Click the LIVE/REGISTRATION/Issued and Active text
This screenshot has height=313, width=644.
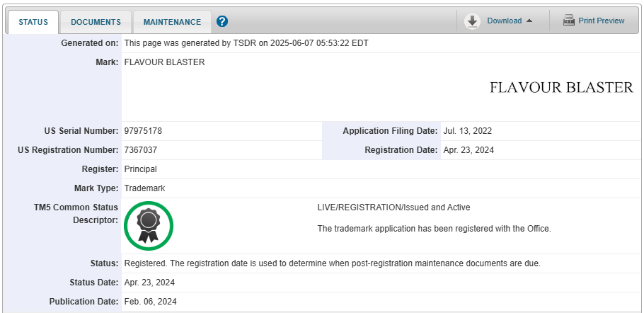coord(393,207)
